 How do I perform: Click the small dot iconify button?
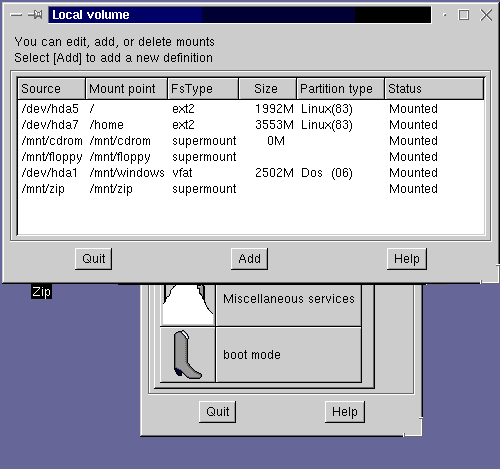(x=444, y=15)
